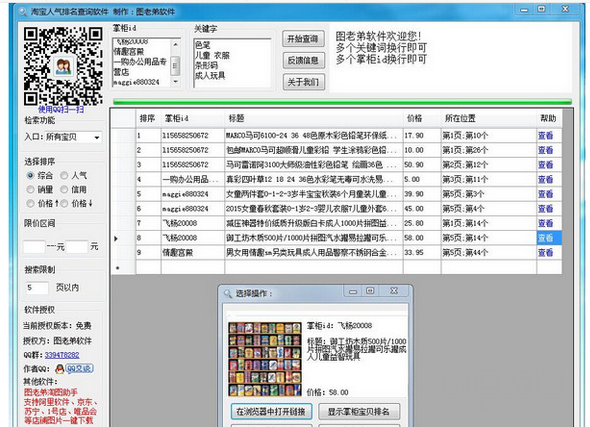Image resolution: width=590 pixels, height=427 pixels.
Task: Click 显示掌柜宝贝排名 button
Action: [359, 412]
